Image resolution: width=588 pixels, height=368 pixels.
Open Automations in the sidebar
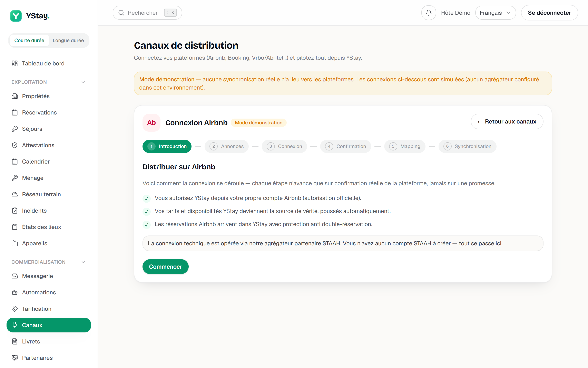point(49,292)
